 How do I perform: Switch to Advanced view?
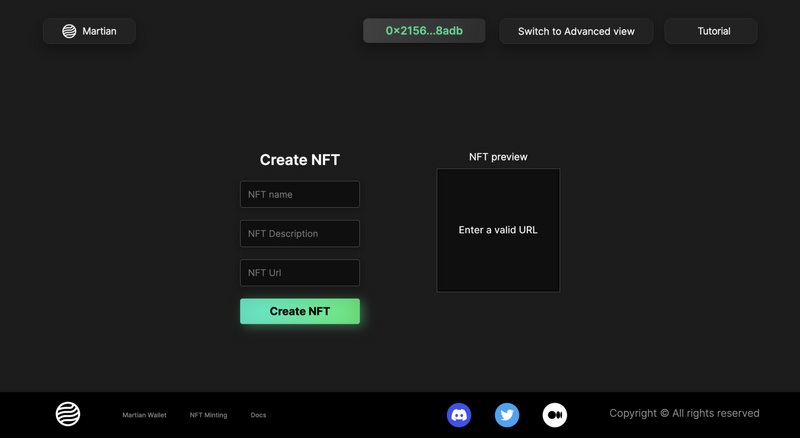(576, 31)
